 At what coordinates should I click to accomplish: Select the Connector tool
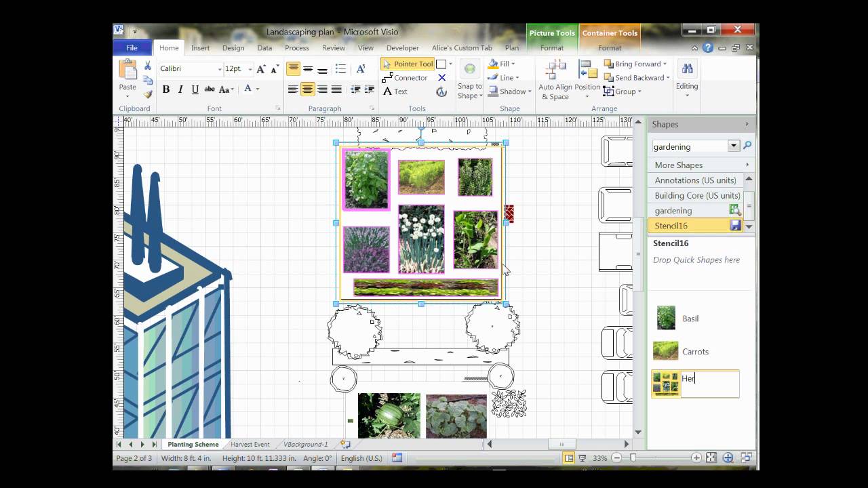(405, 78)
